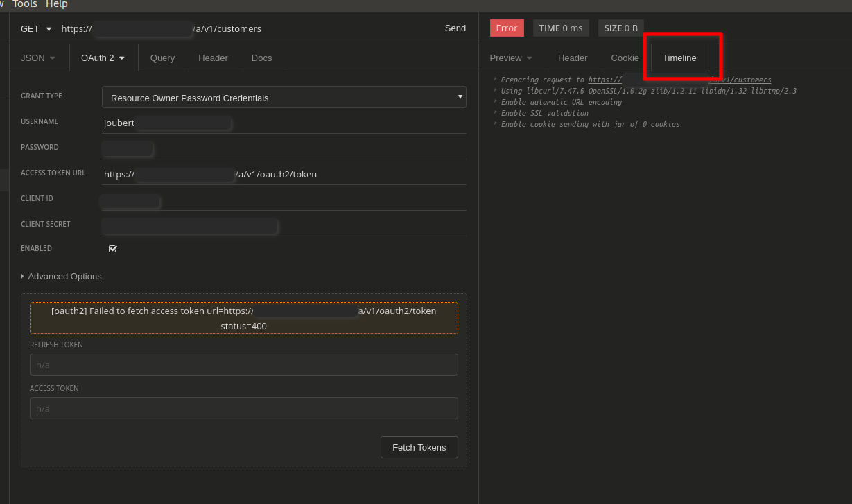This screenshot has width=852, height=504.
Task: Click the Access Token field
Action: [x=244, y=408]
